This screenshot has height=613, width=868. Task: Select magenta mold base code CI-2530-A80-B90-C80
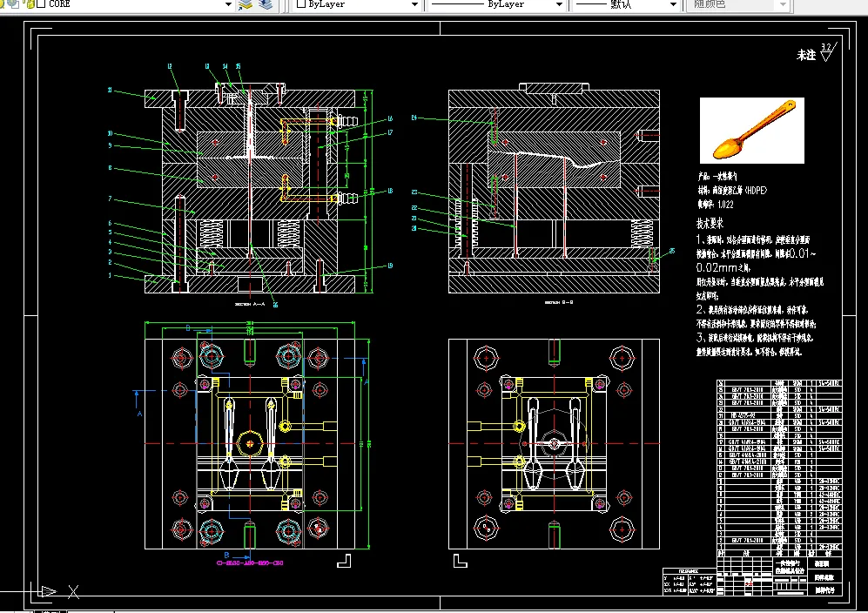coord(250,562)
